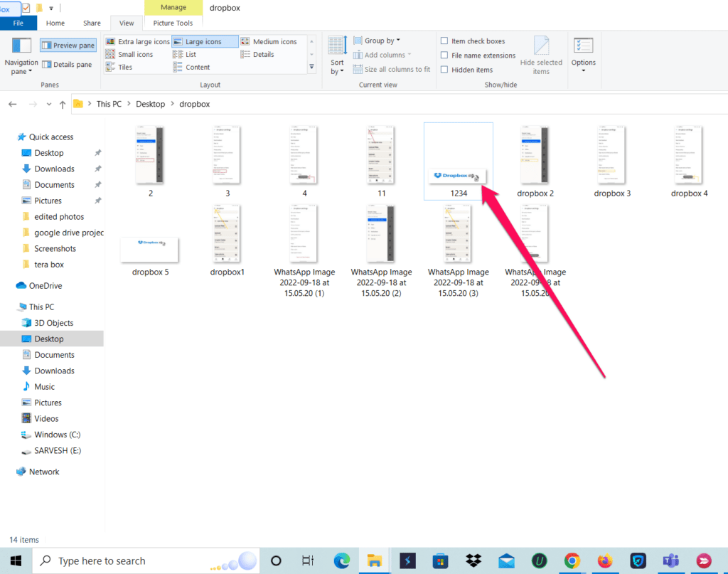Image resolution: width=728 pixels, height=574 pixels.
Task: Open the Picture Tools Manage tab
Action: [173, 7]
